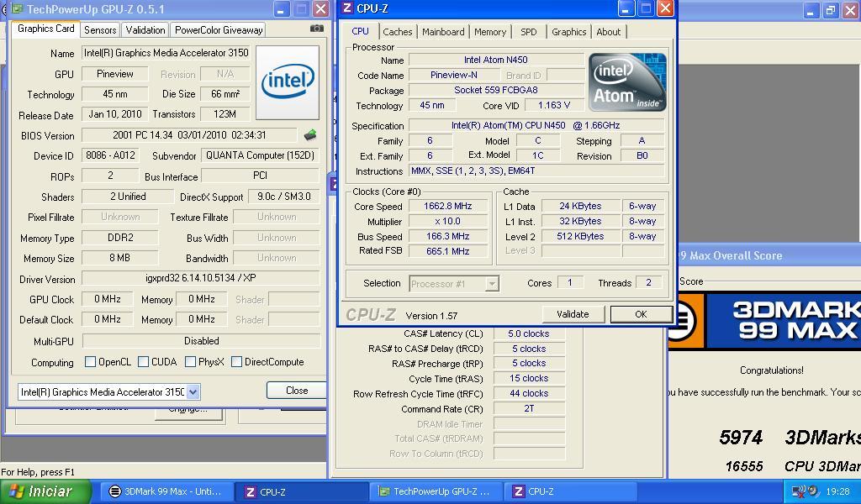Click OK in the CPU-Z window
This screenshot has width=861, height=504.
[641, 314]
